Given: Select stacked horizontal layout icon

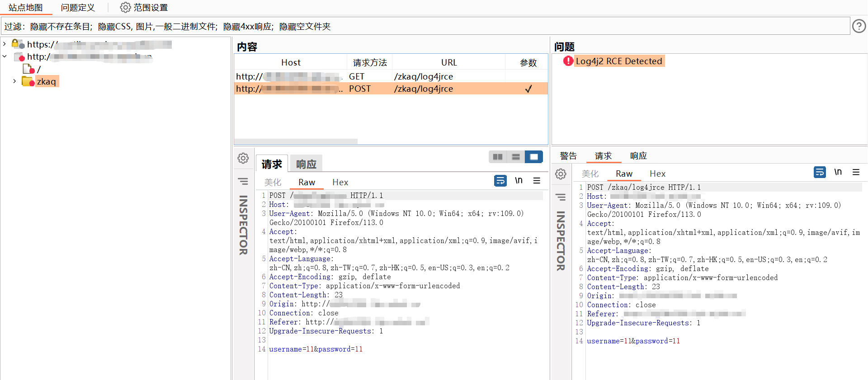Looking at the screenshot, I should [x=516, y=157].
